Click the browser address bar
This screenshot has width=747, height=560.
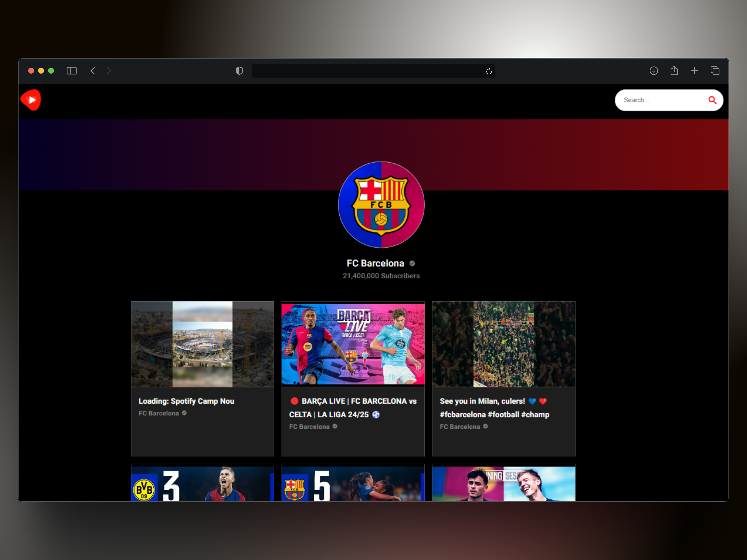point(373,71)
